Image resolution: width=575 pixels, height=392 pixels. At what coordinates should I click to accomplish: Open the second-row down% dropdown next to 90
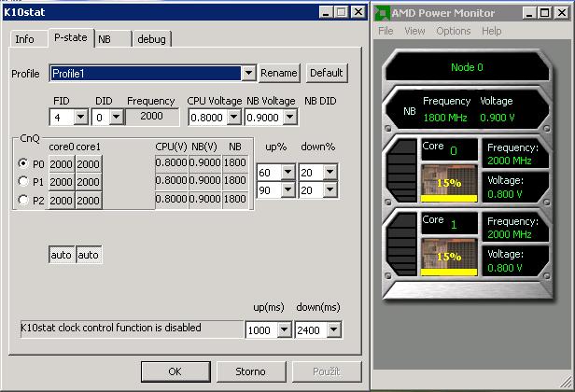pos(330,189)
